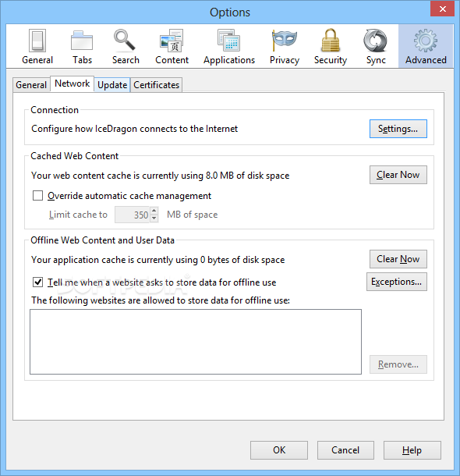Click the cache limit 350 field

click(133, 215)
